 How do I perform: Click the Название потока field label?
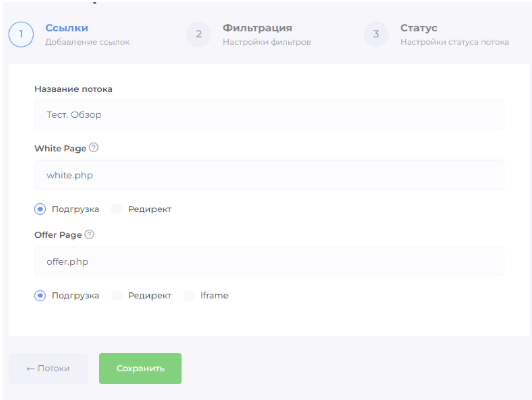coord(73,89)
